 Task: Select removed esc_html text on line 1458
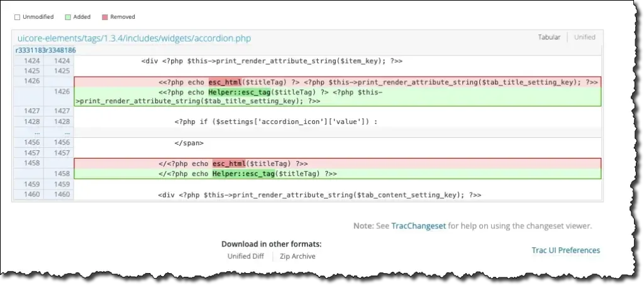point(229,164)
